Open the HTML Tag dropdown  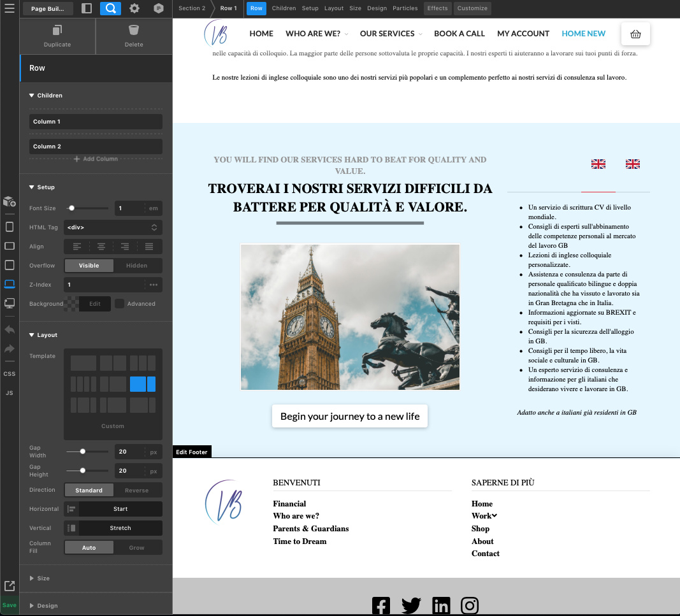[113, 227]
